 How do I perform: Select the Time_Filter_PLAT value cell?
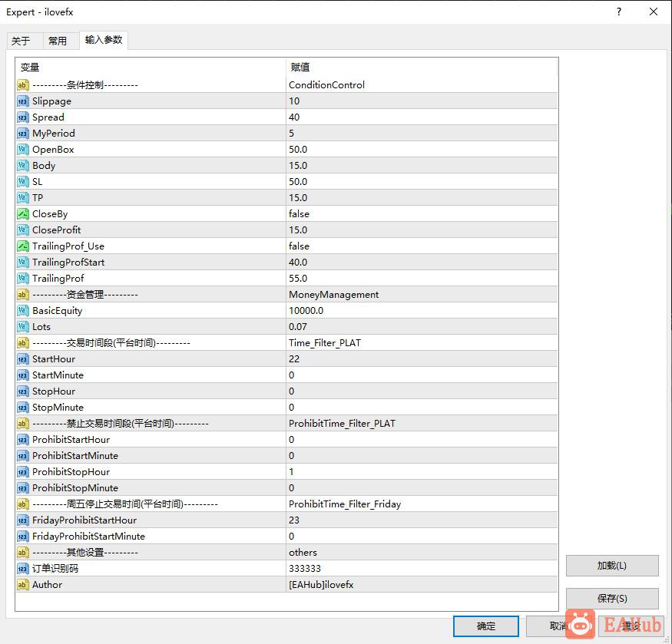click(422, 343)
